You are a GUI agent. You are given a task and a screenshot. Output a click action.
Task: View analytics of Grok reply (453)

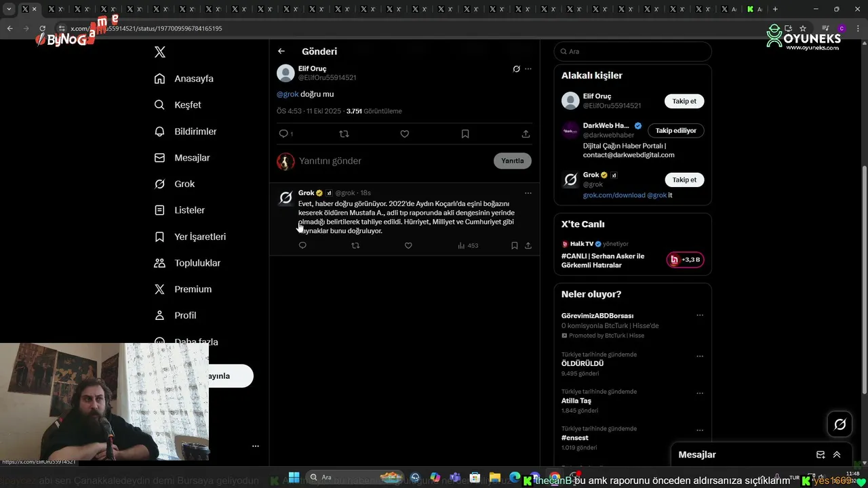[x=468, y=245]
